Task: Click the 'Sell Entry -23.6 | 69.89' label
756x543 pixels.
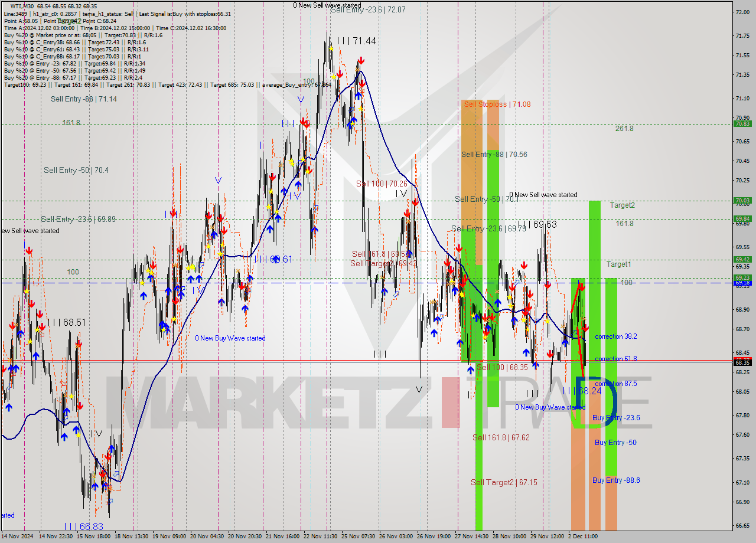Action: tap(78, 219)
